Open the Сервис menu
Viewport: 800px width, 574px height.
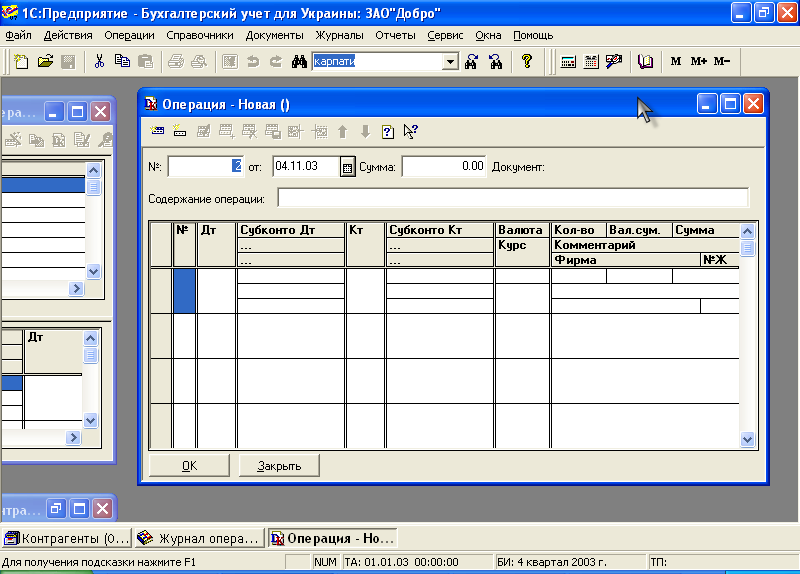point(445,35)
